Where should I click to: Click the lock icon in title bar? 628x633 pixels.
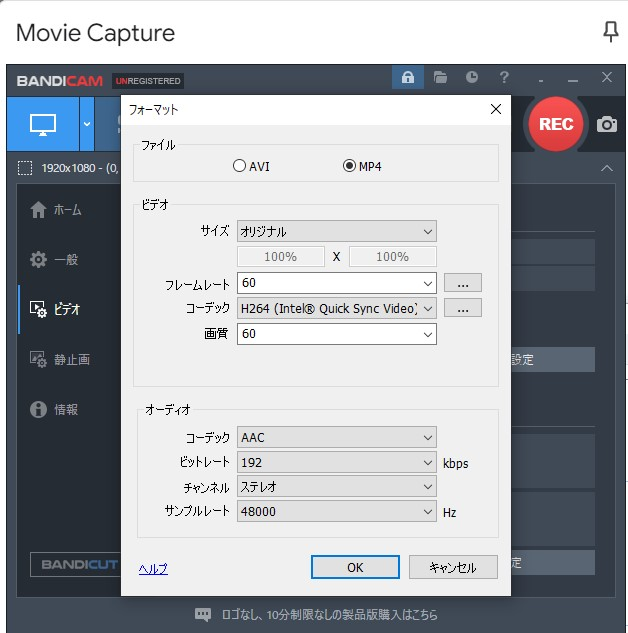[x=408, y=78]
